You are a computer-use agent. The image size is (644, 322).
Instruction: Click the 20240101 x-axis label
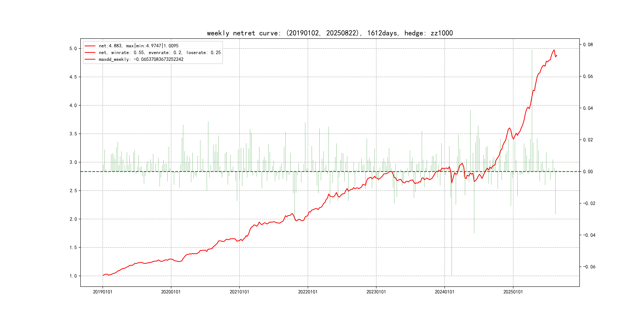tap(444, 292)
